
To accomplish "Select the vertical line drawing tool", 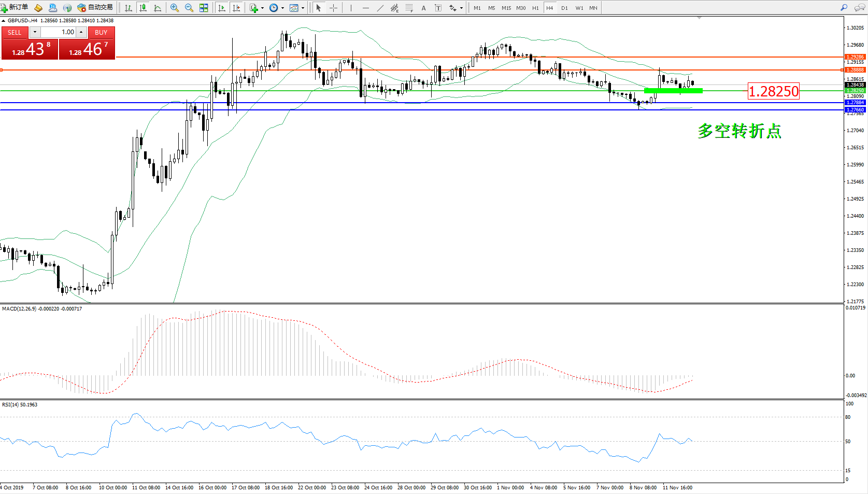I will (351, 8).
